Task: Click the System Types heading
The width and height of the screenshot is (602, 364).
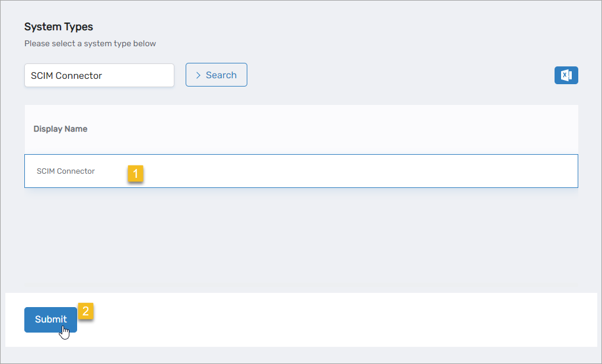Action: point(59,27)
